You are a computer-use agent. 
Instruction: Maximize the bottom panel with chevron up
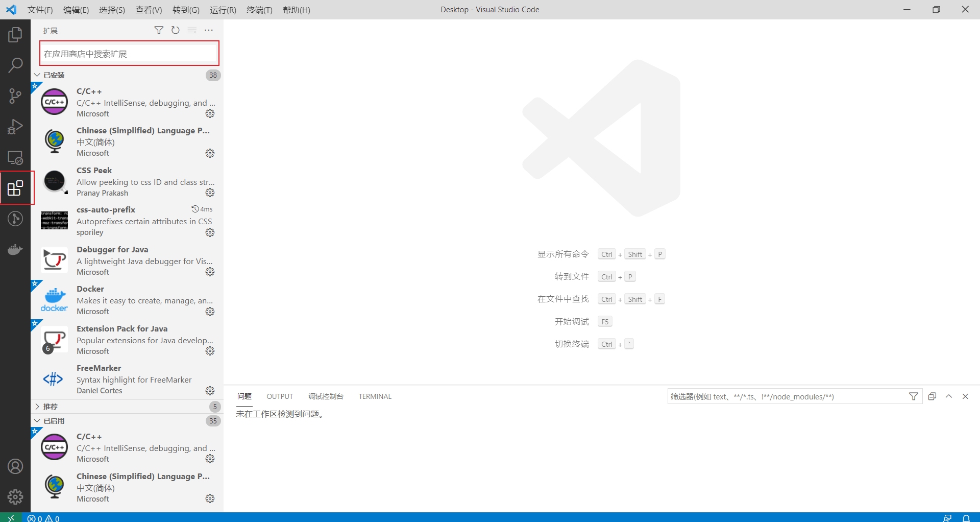tap(949, 396)
